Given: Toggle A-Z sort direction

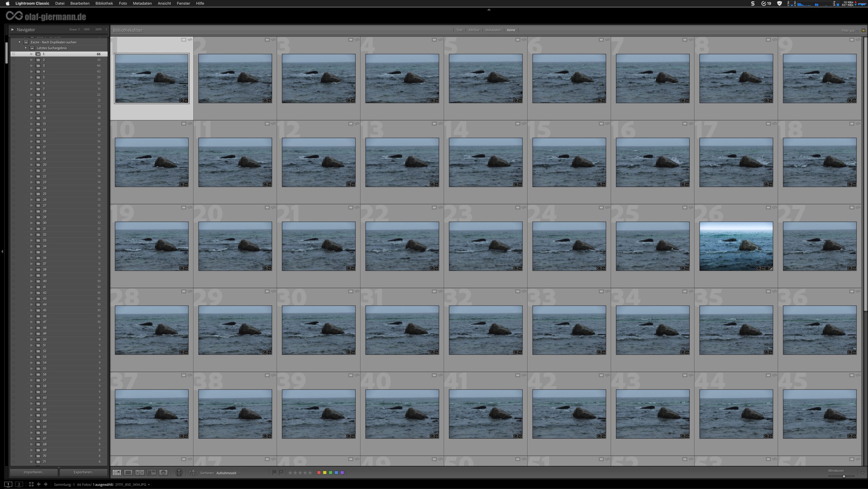Looking at the screenshot, I should click(193, 473).
